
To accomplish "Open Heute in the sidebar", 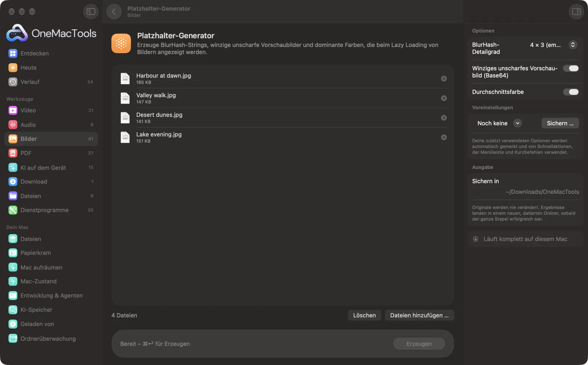I will (51, 68).
